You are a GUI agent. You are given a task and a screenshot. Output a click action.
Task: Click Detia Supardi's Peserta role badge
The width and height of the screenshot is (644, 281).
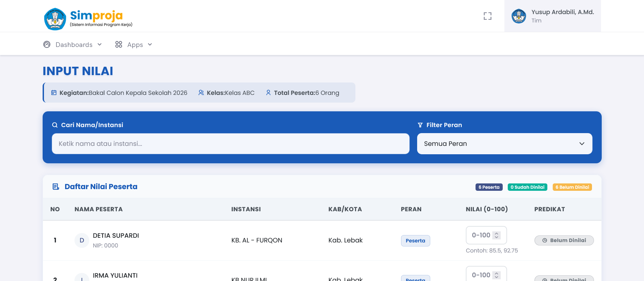[x=415, y=240]
